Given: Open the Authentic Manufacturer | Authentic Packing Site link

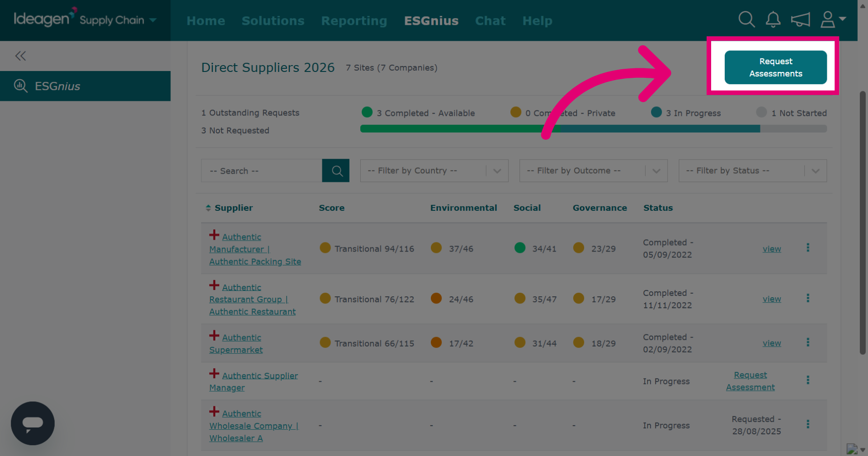Looking at the screenshot, I should (x=255, y=249).
